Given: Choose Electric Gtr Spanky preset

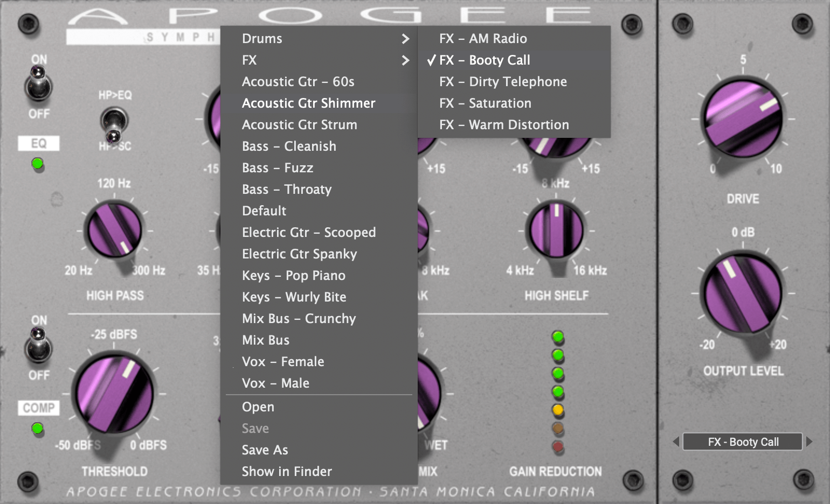Looking at the screenshot, I should click(x=319, y=254).
